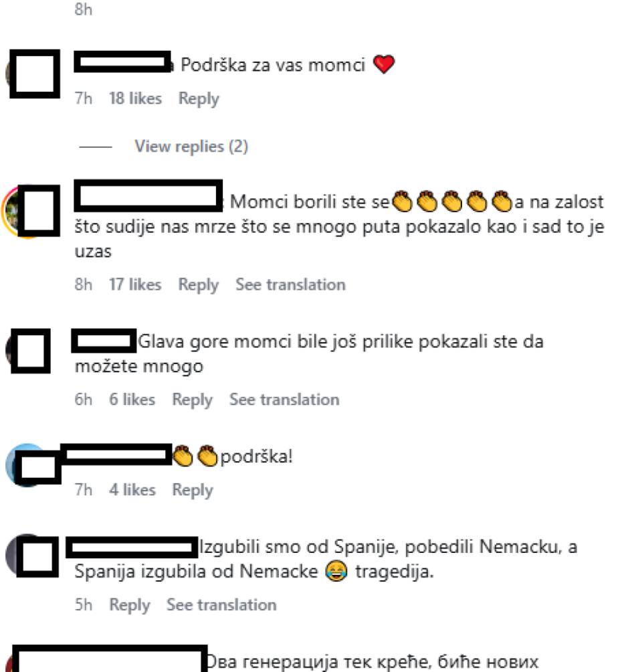Screen dimensions: 622x672
Task: Open avatar of 'Podrška za vas momci' commenter
Action: tap(32, 74)
